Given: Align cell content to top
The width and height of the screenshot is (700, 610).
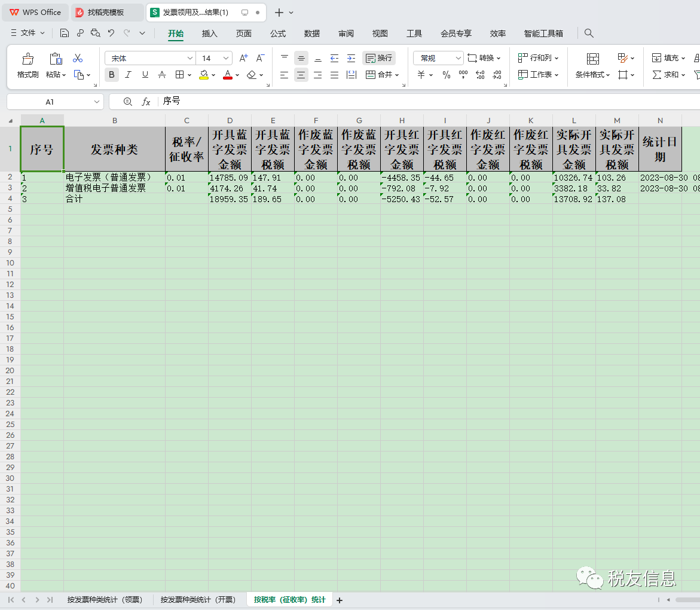Looking at the screenshot, I should 285,58.
